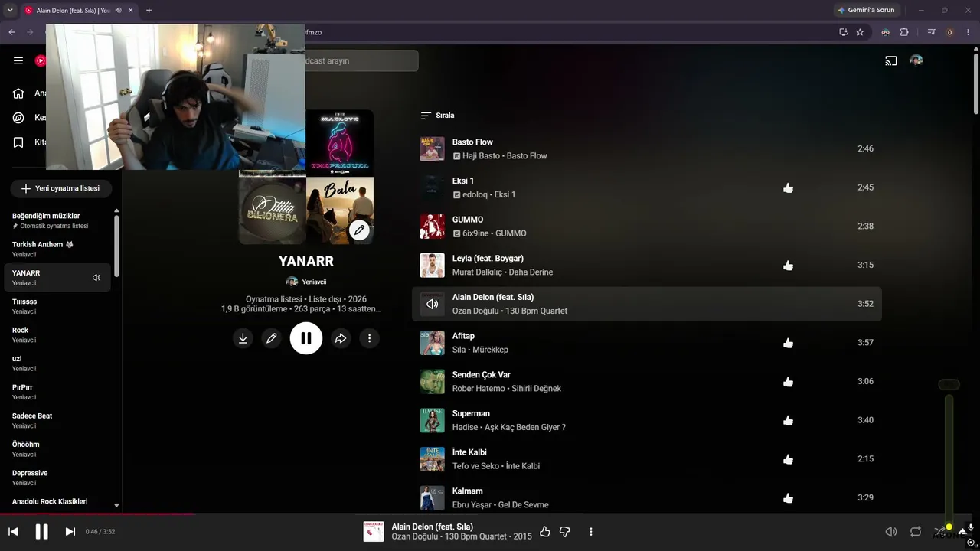Image resolution: width=980 pixels, height=551 pixels.
Task: Toggle like on Leyla (feat. Boygar)
Action: coord(789,266)
